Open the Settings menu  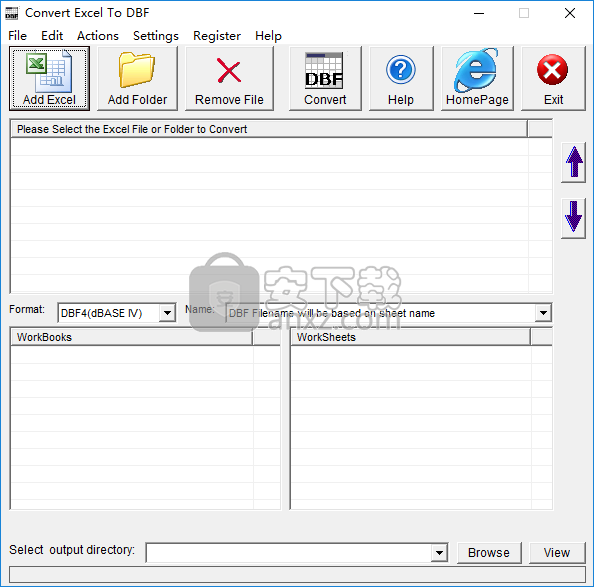(156, 36)
